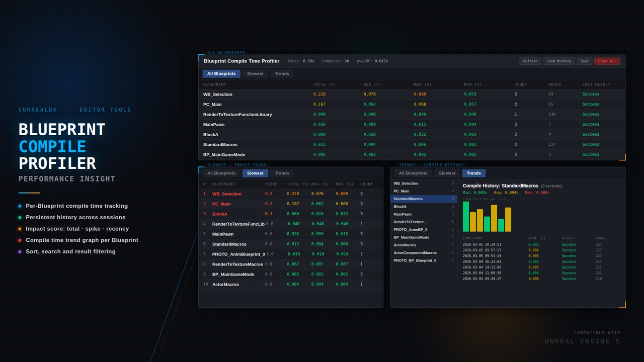Viewport: 644px width, 362px height.
Task: Sort top table by MIN (S) column
Action: pyautogui.click(x=473, y=84)
